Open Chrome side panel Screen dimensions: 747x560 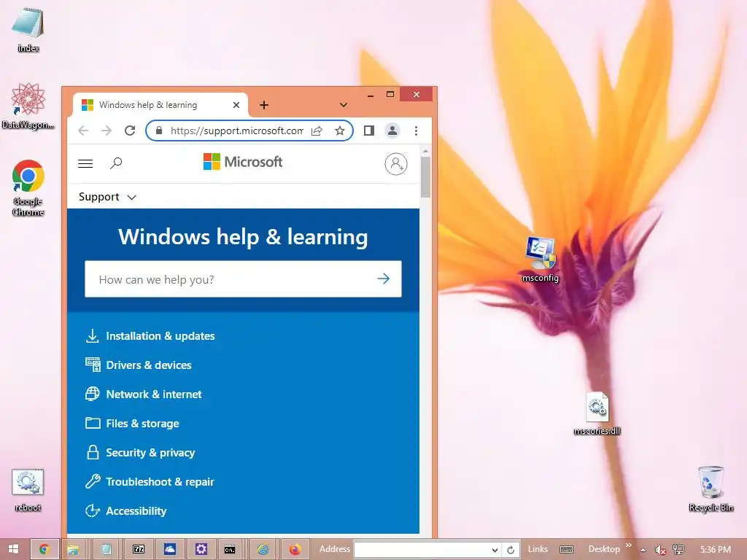click(368, 131)
